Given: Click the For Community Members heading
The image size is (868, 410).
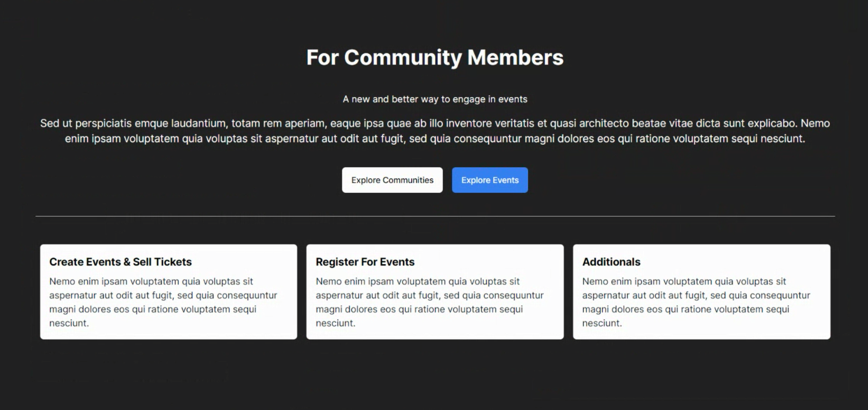Looking at the screenshot, I should [434, 57].
